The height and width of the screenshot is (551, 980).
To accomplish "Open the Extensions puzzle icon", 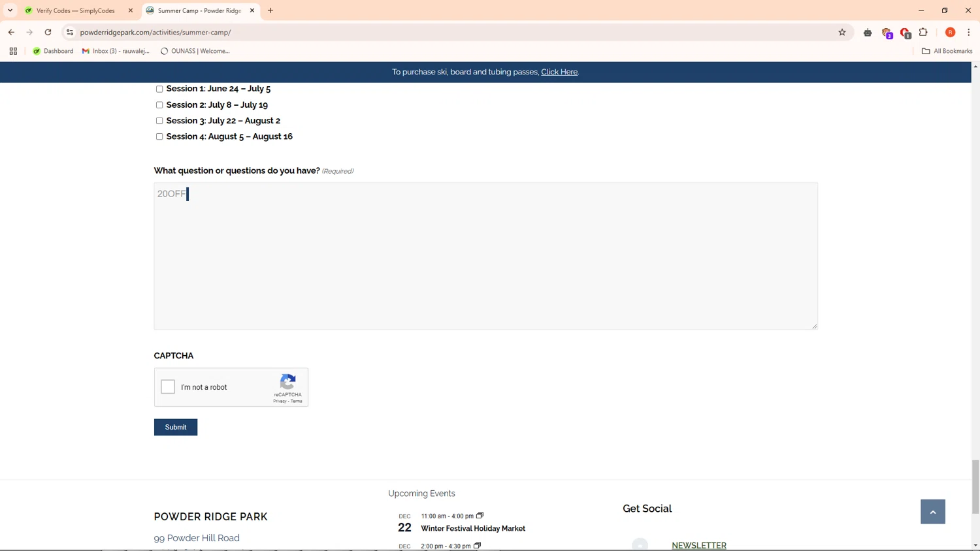I will 923,32.
